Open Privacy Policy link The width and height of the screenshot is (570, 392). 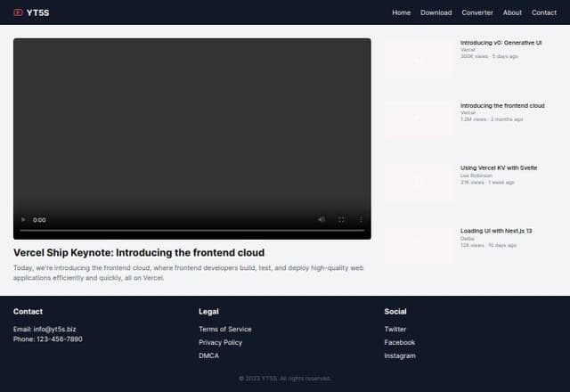[220, 342]
